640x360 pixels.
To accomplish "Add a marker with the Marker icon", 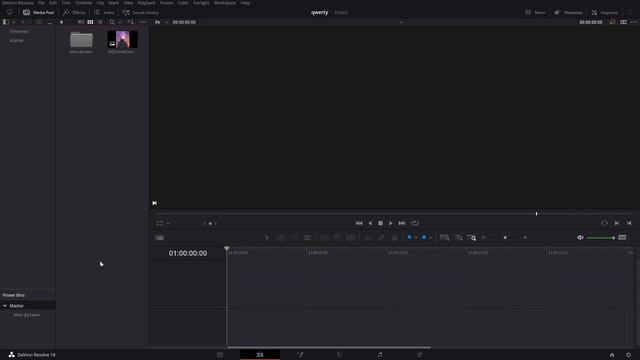I will (x=424, y=238).
